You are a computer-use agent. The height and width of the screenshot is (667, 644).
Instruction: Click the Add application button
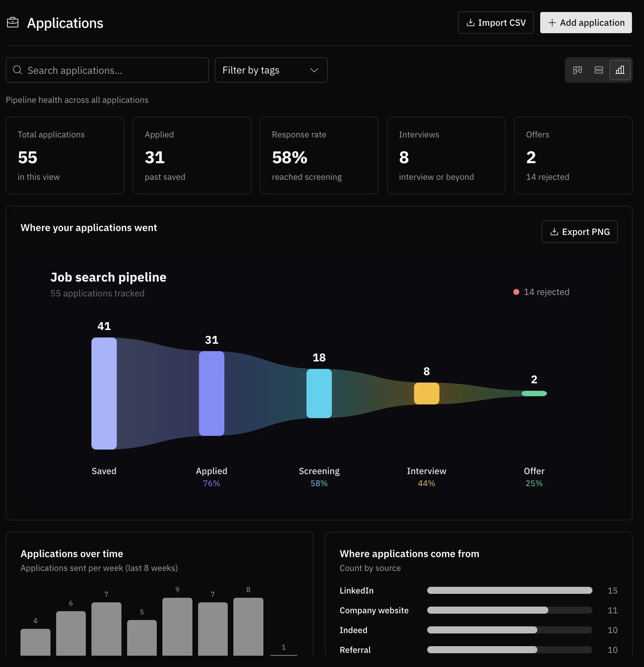(586, 23)
